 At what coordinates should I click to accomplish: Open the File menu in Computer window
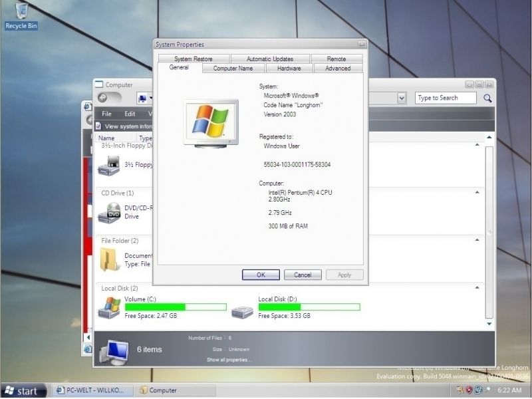(107, 114)
